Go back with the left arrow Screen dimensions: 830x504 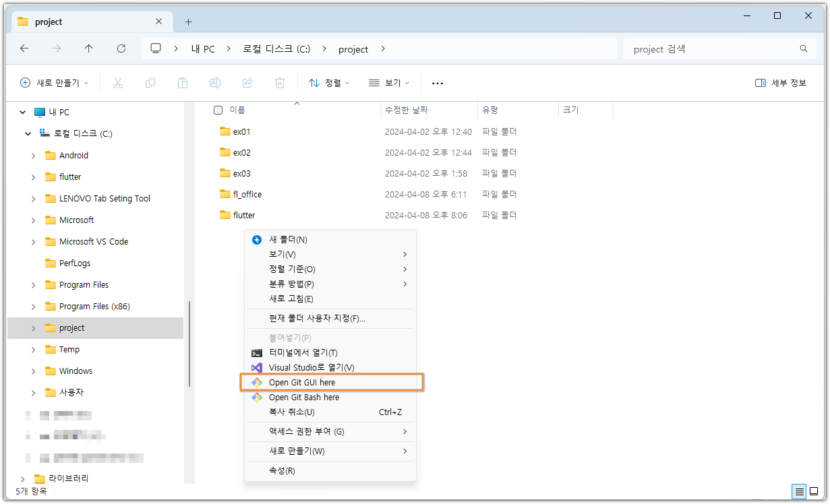24,49
